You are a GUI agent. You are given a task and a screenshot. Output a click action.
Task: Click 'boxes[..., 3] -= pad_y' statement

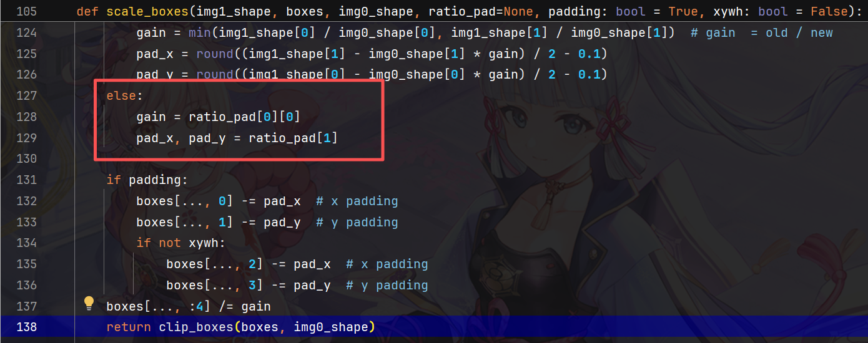tap(249, 285)
